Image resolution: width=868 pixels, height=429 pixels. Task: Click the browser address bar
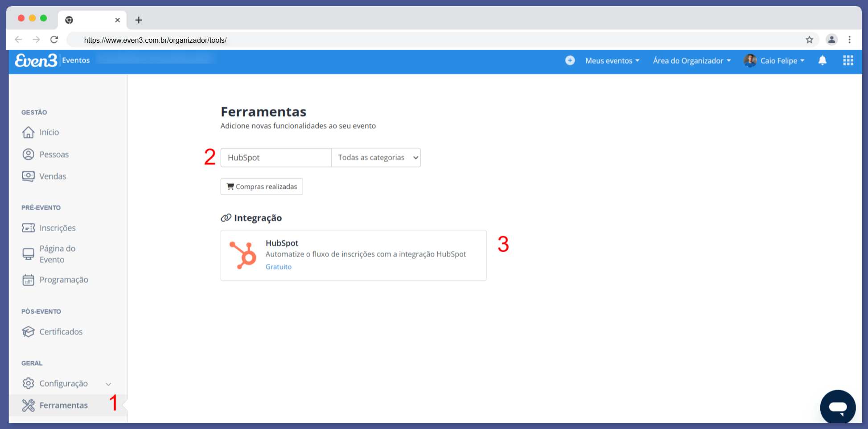(444, 40)
